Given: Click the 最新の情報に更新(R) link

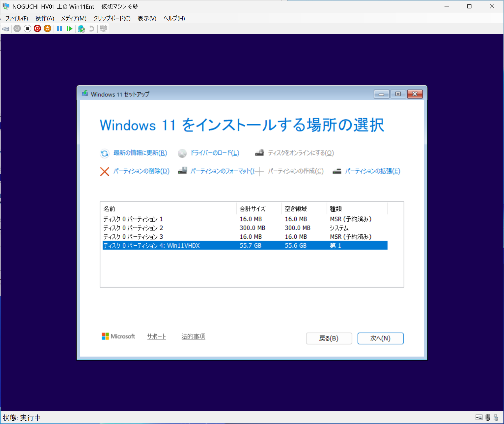Looking at the screenshot, I should (x=140, y=153).
